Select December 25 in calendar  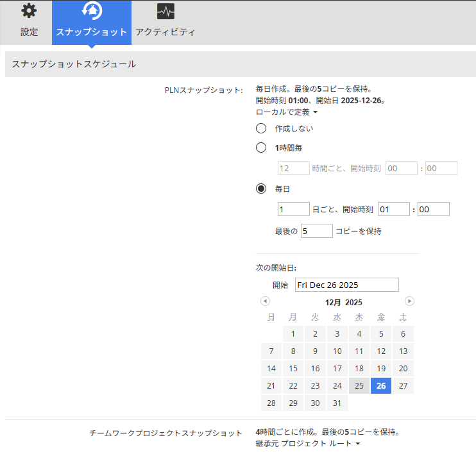(359, 386)
